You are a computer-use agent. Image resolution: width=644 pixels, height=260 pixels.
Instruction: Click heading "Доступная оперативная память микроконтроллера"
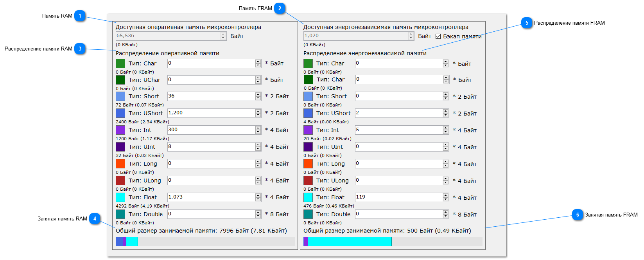tap(188, 27)
